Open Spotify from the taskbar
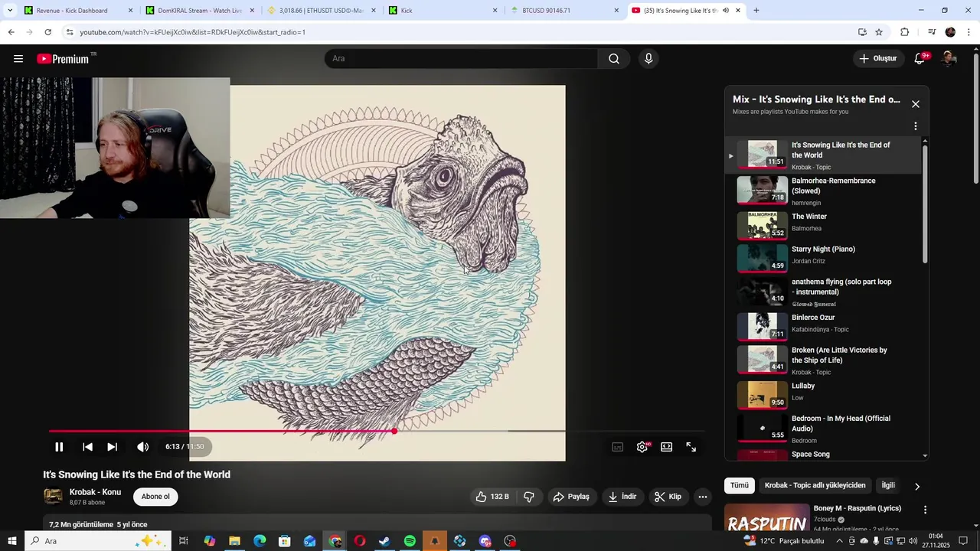The image size is (980, 551). pyautogui.click(x=410, y=541)
